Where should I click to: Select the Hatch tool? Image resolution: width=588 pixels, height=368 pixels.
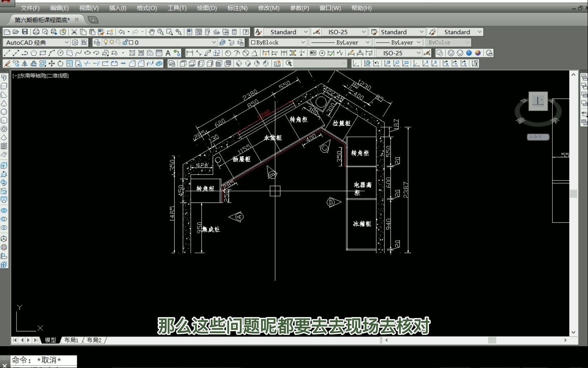click(132, 53)
